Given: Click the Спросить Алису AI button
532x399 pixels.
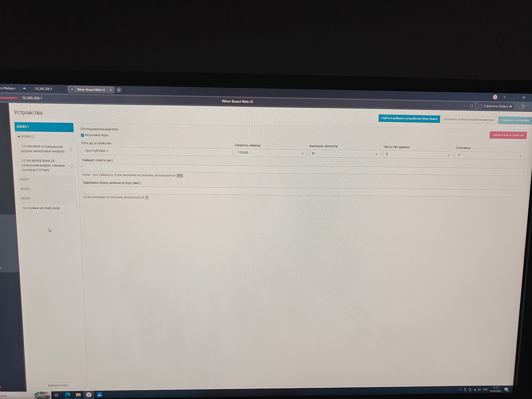Looking at the screenshot, I should [495, 106].
